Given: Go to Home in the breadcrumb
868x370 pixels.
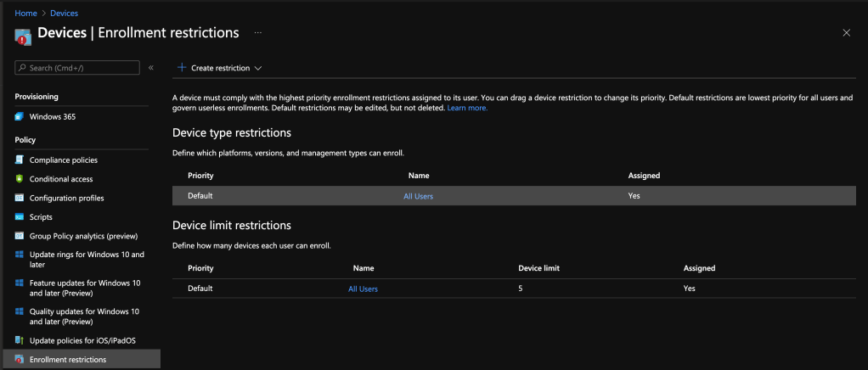Looking at the screenshot, I should 25,14.
